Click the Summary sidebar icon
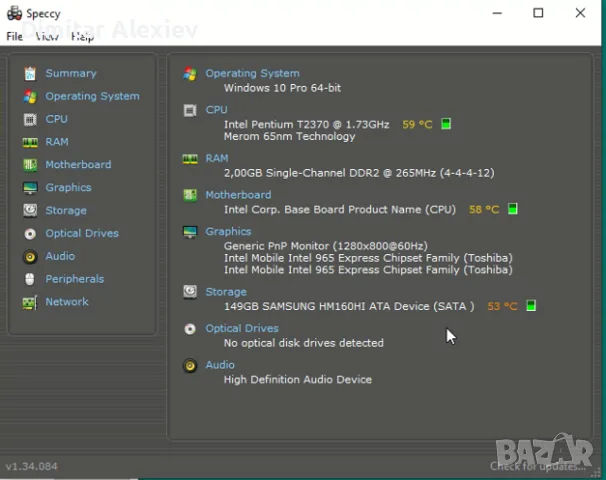606x480 pixels. click(x=30, y=73)
